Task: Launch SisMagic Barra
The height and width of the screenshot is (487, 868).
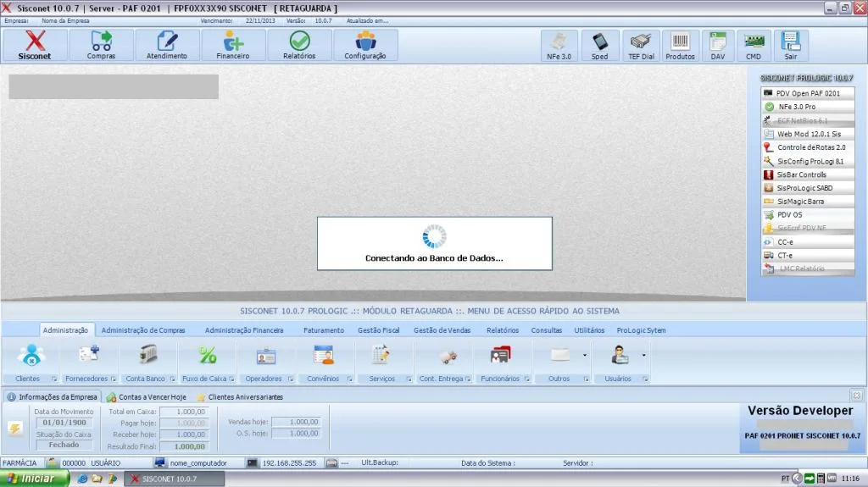Action: [x=808, y=202]
